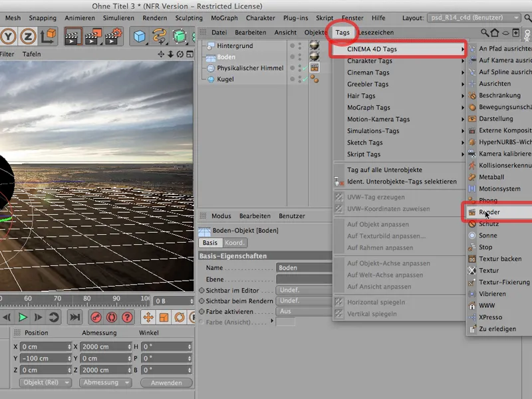This screenshot has width=532, height=399.
Task: Click timeline ruler at frame 60
Action: tap(28, 299)
